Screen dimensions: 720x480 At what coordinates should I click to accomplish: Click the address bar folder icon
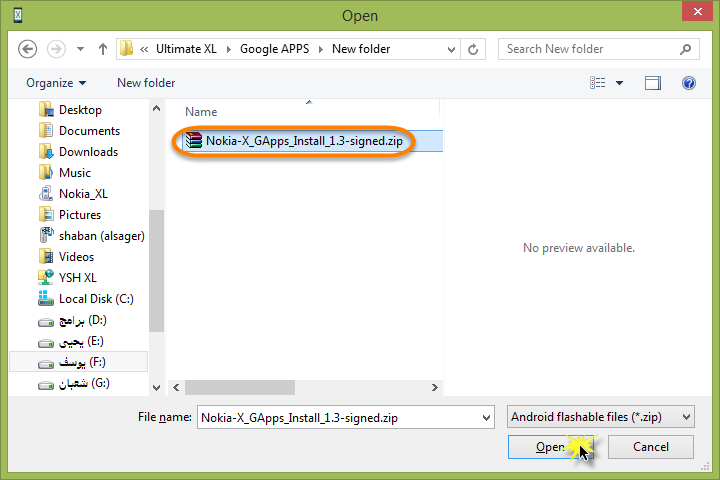(x=126, y=48)
